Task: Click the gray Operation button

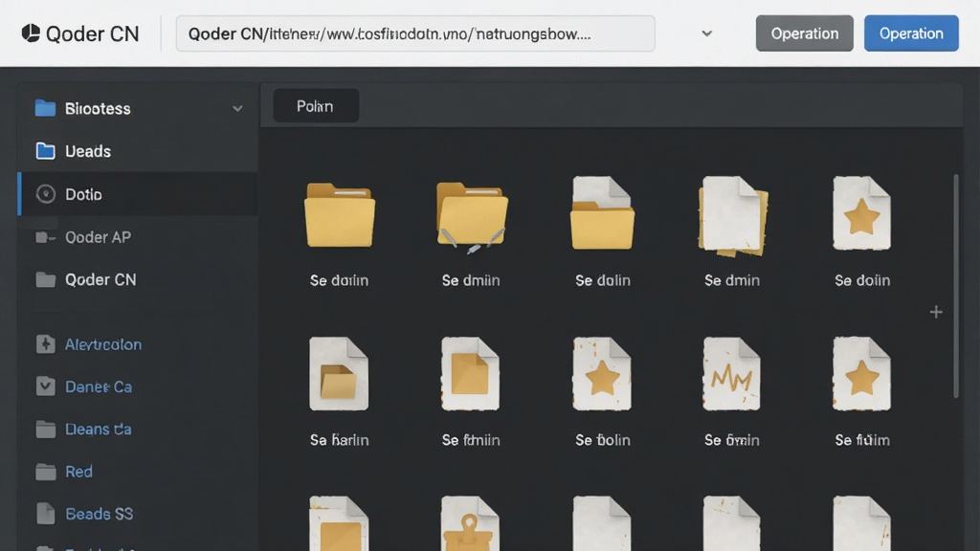Action: coord(804,33)
